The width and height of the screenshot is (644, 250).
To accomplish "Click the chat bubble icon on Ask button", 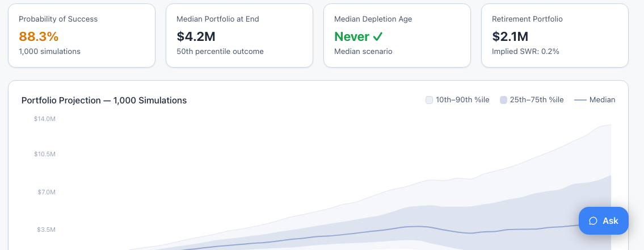I will point(593,221).
